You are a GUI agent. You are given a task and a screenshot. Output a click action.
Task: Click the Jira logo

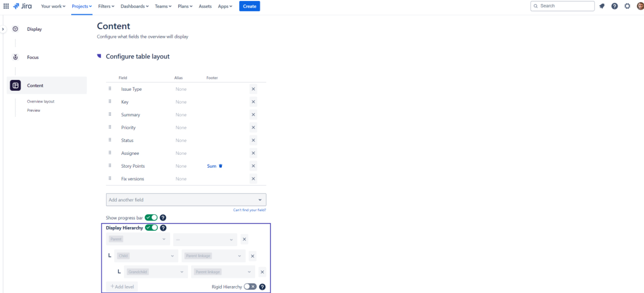22,6
